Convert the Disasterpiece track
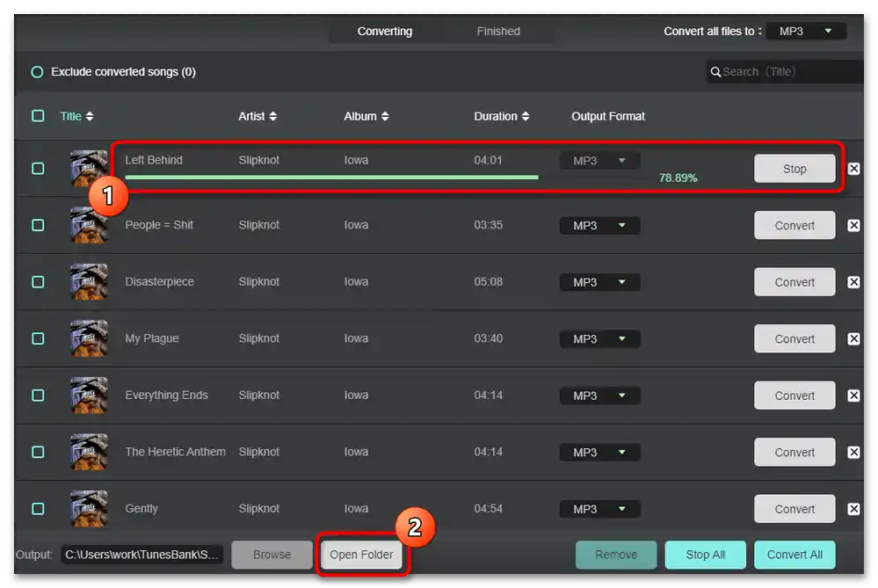 pos(795,281)
